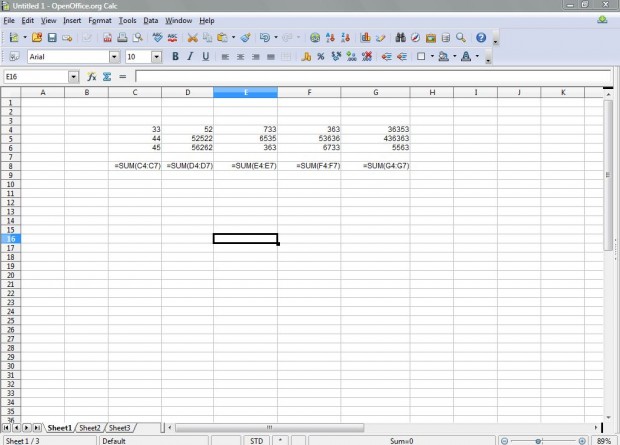Open the Format menu
This screenshot has height=445, width=620.
coord(100,20)
